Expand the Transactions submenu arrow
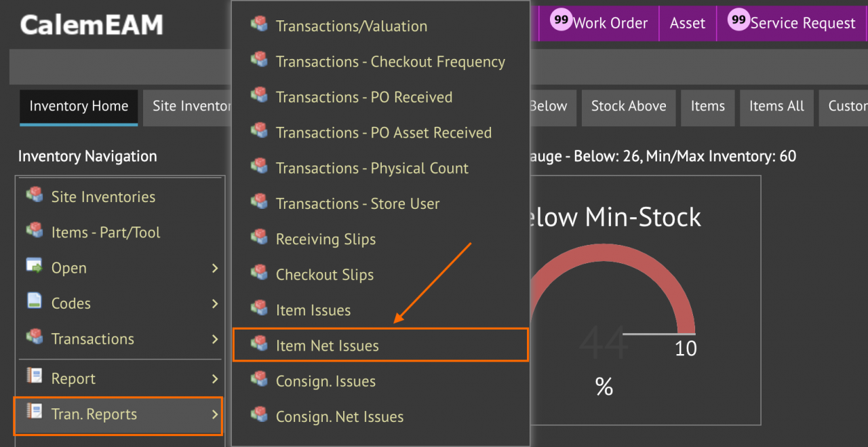 point(215,339)
